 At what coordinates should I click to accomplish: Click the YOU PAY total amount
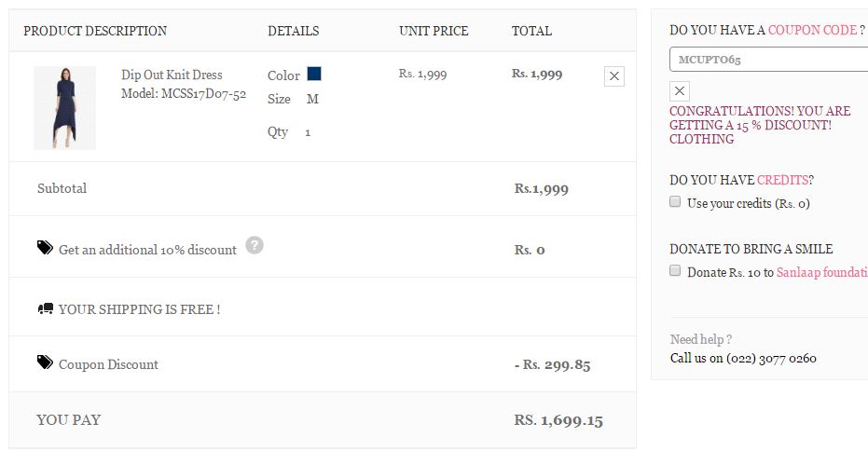558,420
